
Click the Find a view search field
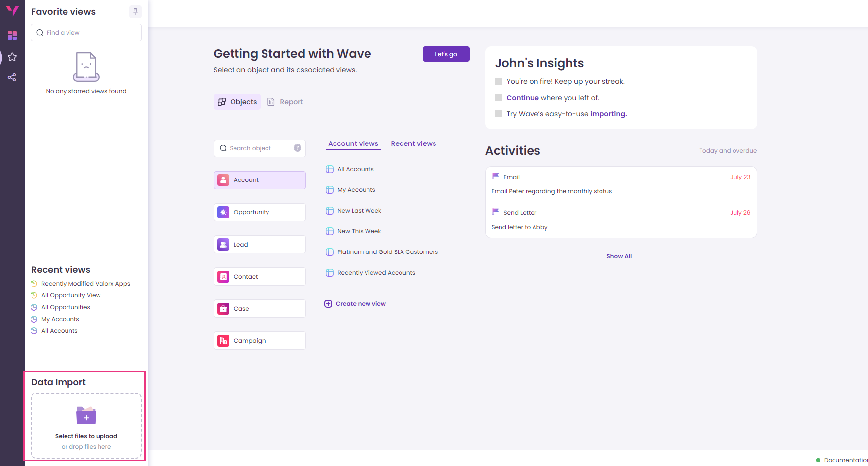(86, 33)
